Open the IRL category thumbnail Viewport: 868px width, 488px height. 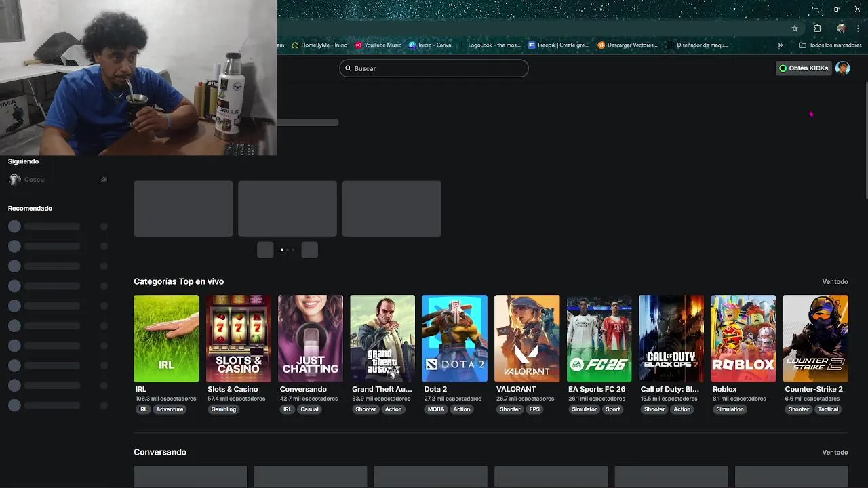166,338
